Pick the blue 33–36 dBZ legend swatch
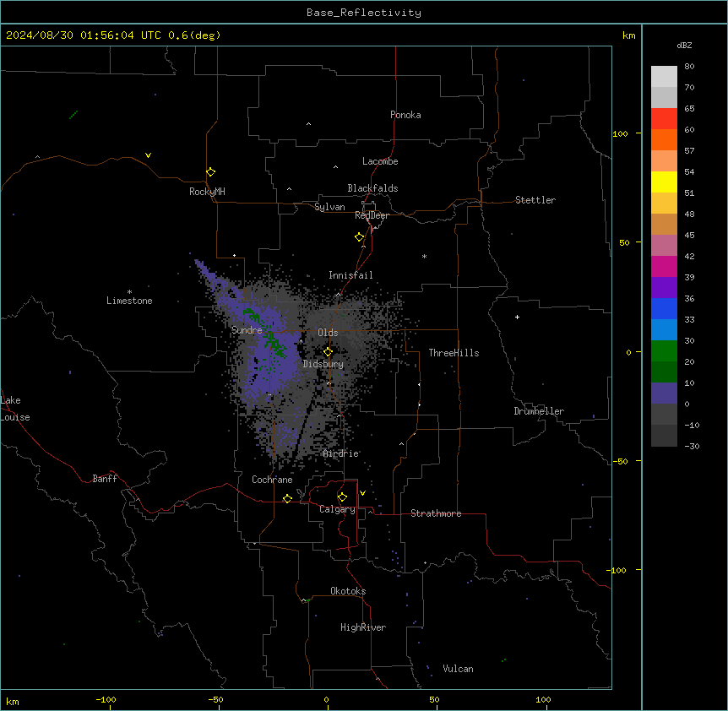This screenshot has height=711, width=728. click(664, 308)
